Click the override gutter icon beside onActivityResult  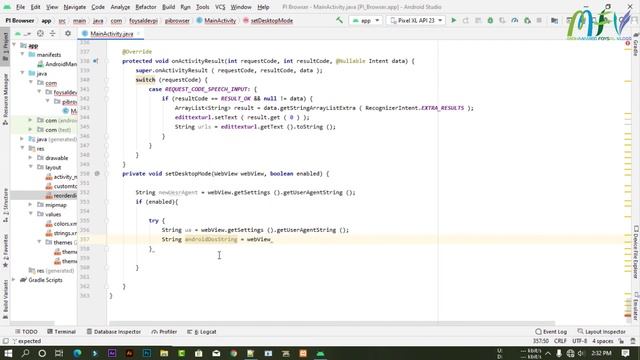tap(95, 61)
